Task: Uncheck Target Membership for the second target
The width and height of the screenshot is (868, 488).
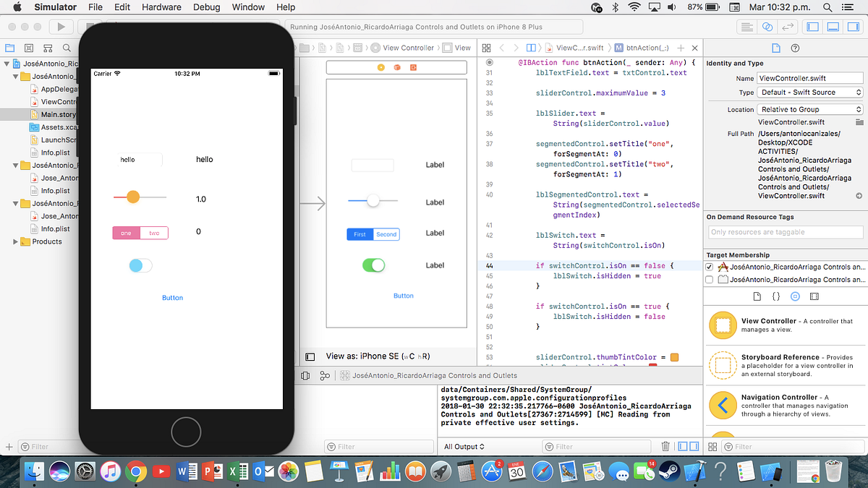Action: (x=709, y=278)
